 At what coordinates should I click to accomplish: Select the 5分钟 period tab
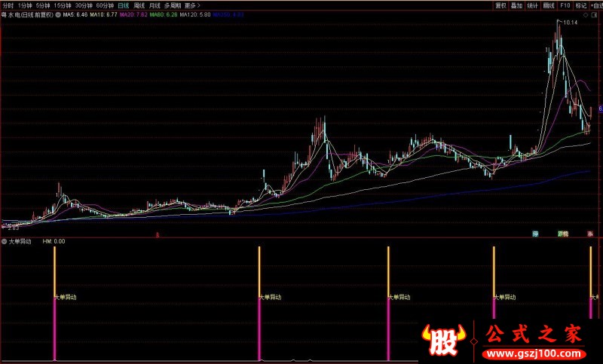(x=43, y=5)
